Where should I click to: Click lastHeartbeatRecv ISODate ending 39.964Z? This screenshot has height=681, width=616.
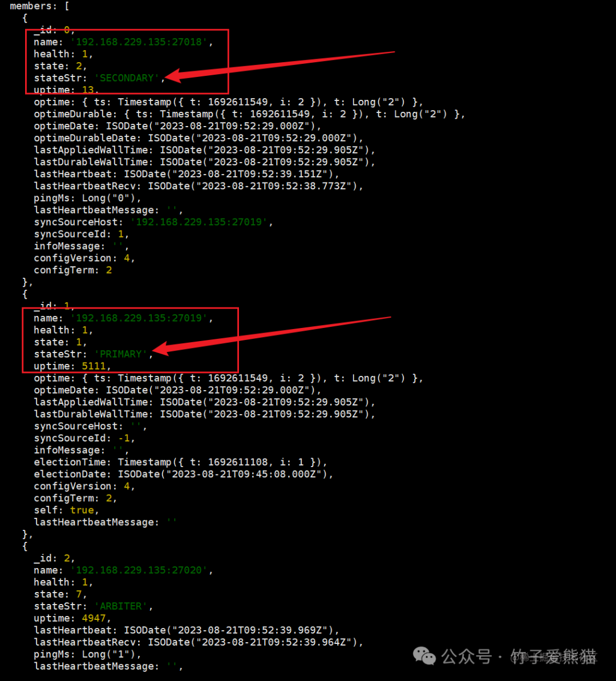click(198, 642)
